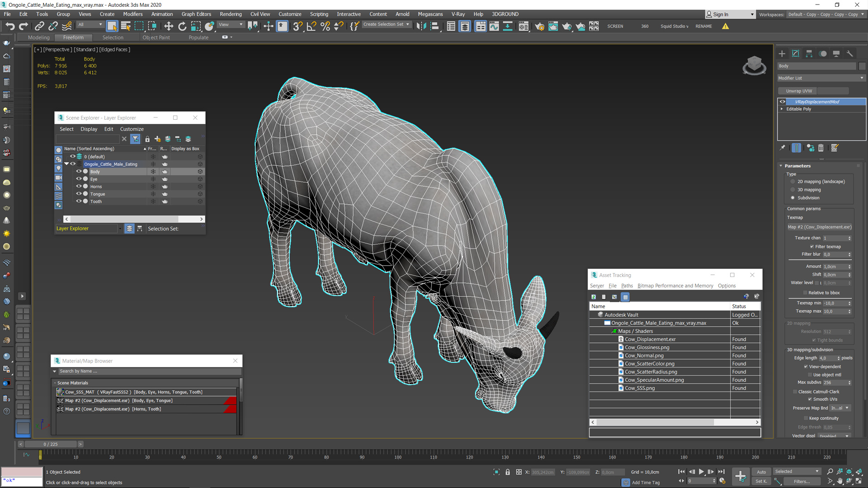Screen dimensions: 868x488
Task: Switch to the Modeling ribbon tab
Action: [38, 38]
